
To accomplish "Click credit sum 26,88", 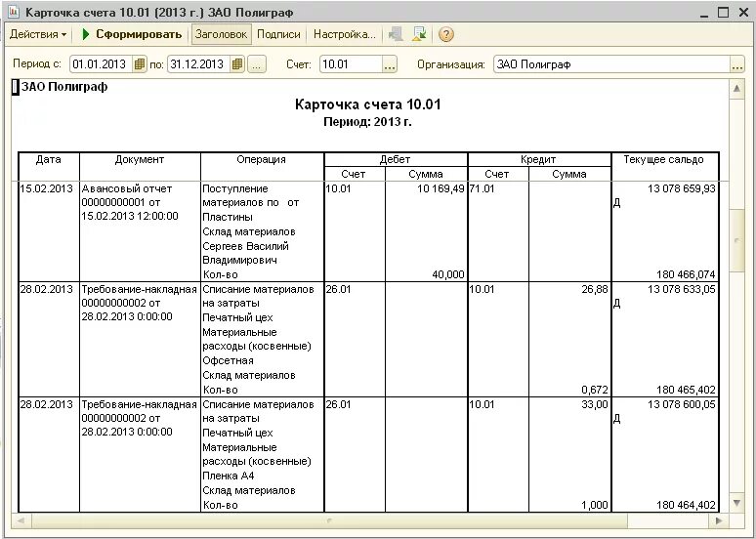I will (x=595, y=289).
